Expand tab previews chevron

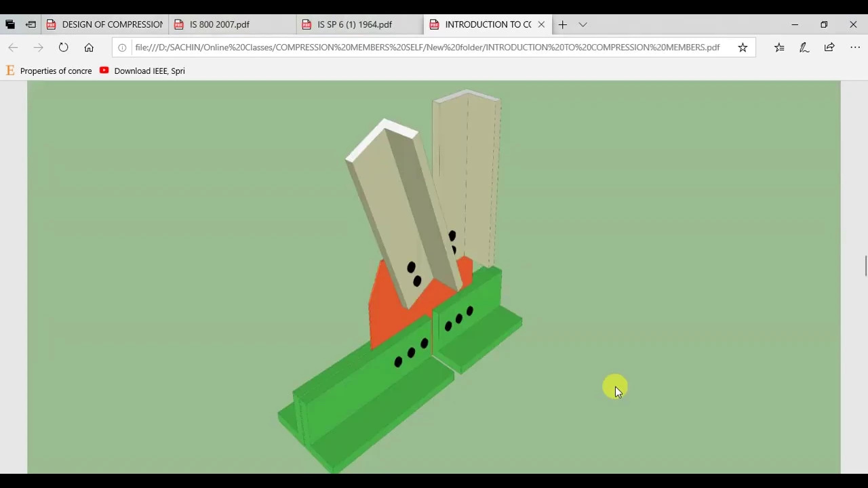[583, 24]
